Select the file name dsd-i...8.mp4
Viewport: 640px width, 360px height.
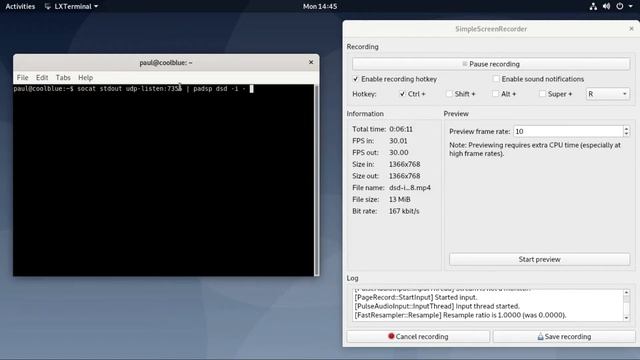click(410, 188)
